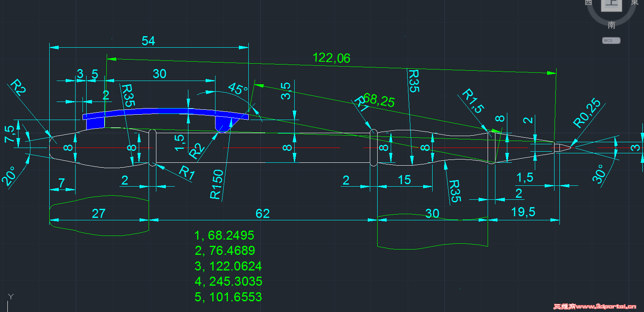Click the 45° angle dimension
The height and width of the screenshot is (312, 644).
click(x=238, y=89)
